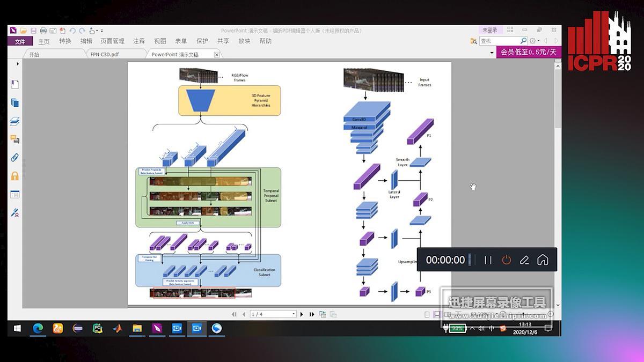Open the 文件 menu
The height and width of the screenshot is (362, 644).
(20, 41)
